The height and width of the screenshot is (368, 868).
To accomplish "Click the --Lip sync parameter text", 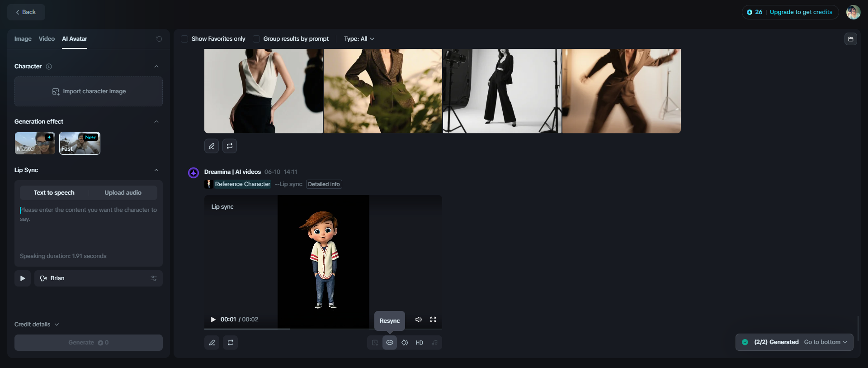I will point(288,184).
